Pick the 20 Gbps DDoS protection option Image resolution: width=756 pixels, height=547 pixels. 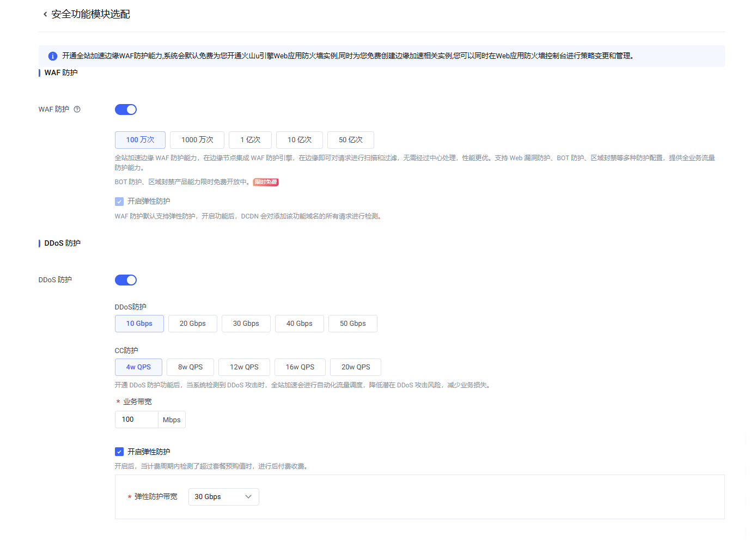pyautogui.click(x=192, y=324)
